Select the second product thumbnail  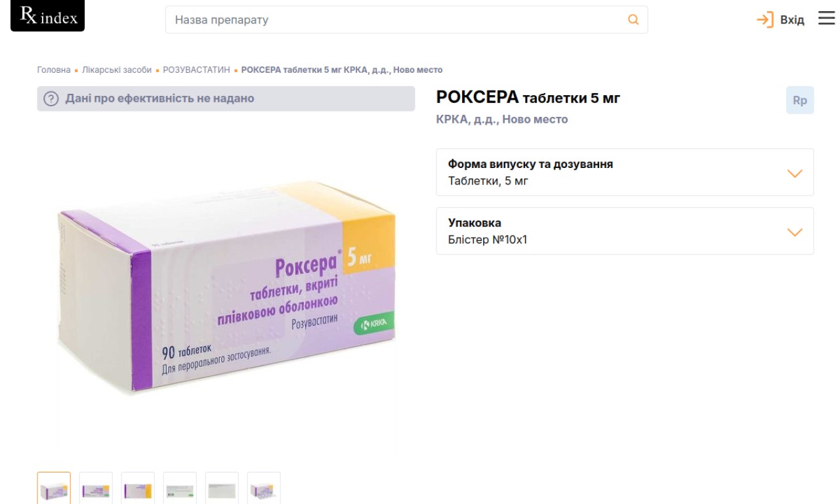pyautogui.click(x=96, y=489)
